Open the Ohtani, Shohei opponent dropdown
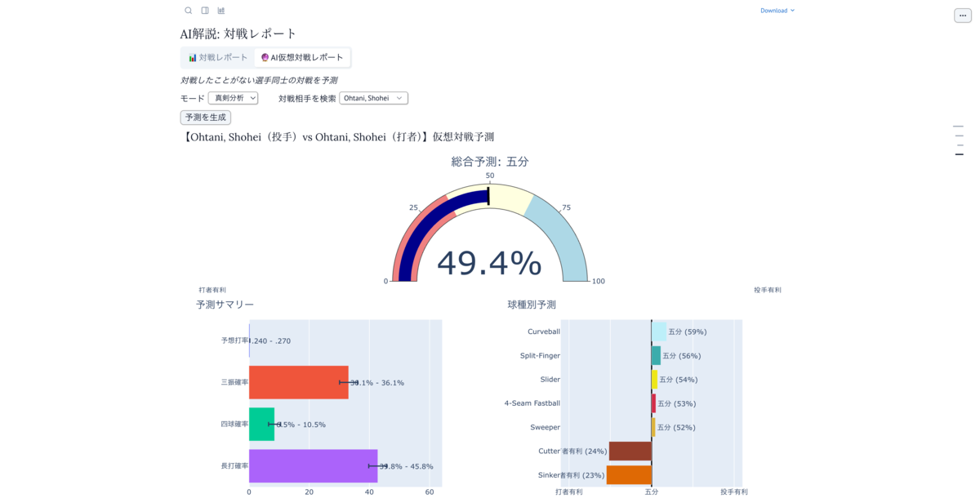 tap(373, 98)
